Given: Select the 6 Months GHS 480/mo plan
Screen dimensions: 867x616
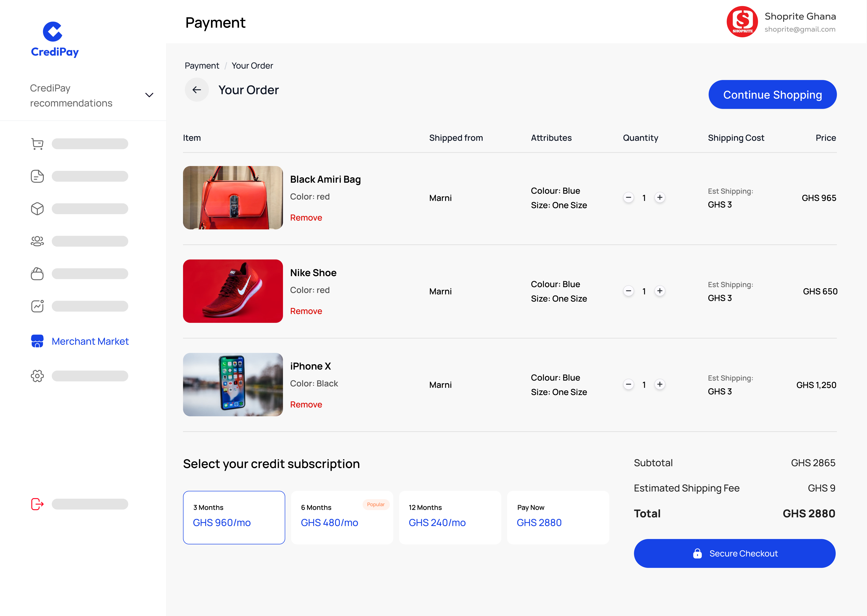Looking at the screenshot, I should click(342, 517).
